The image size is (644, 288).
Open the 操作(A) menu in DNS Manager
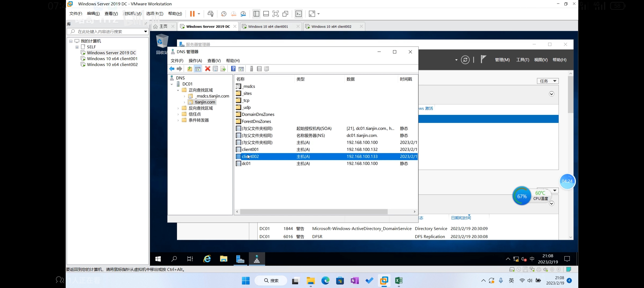pos(195,61)
